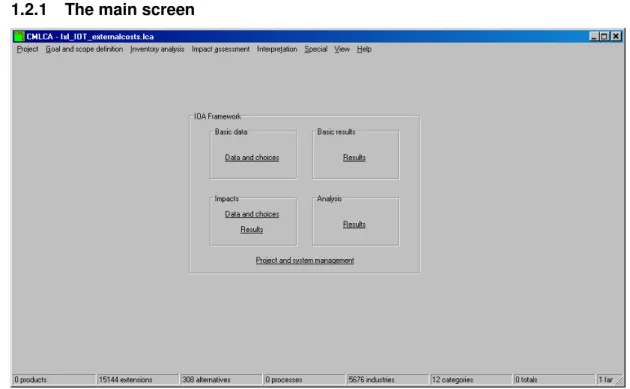Click the '12 categories' status bar entry
630x389 pixels.
[471, 379]
